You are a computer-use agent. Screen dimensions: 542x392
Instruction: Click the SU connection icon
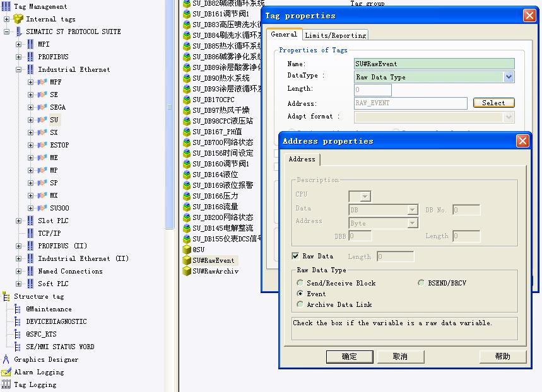pos(42,120)
